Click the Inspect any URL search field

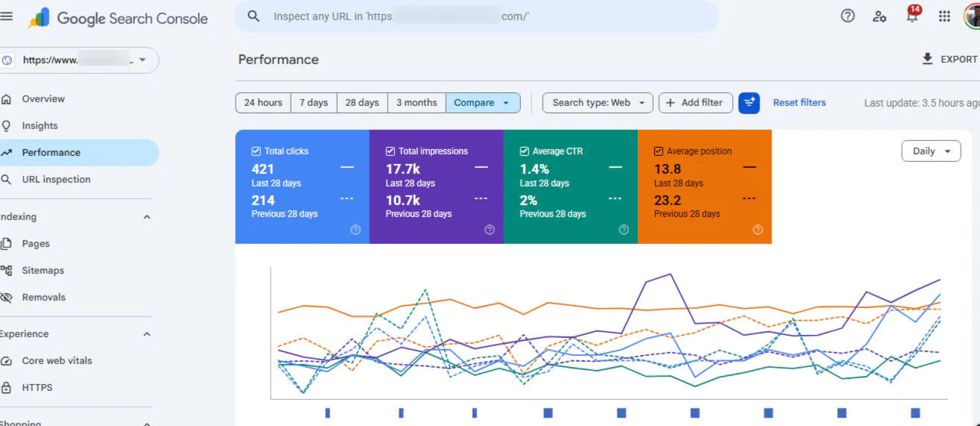click(x=477, y=16)
